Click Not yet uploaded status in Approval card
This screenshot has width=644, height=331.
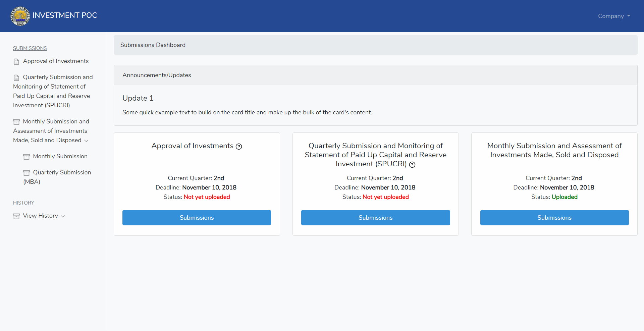[207, 197]
